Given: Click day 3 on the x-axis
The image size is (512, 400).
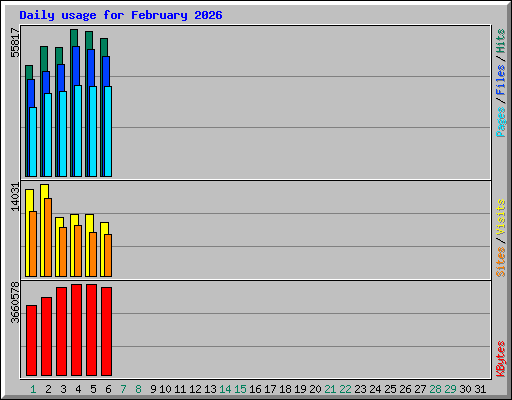Looking at the screenshot, I should point(63,389).
